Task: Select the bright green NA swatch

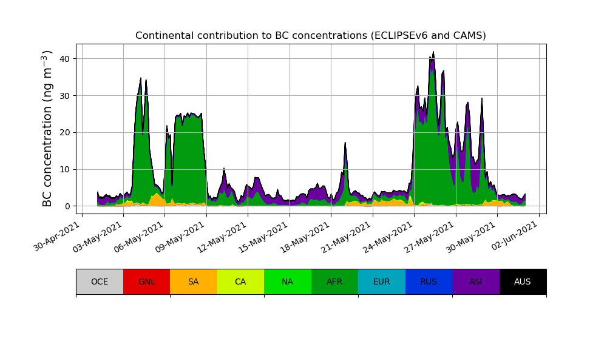Action: tap(287, 281)
